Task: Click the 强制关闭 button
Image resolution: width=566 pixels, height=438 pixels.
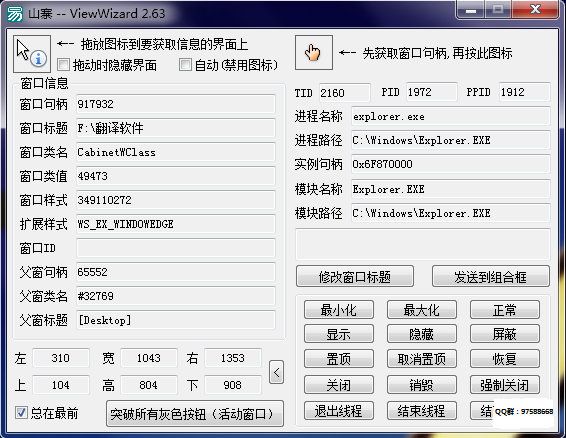Action: click(x=505, y=385)
